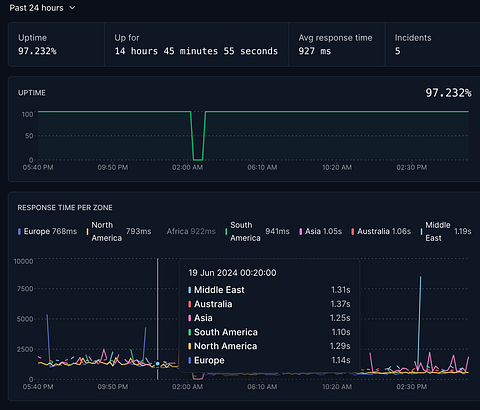Click the Avg response time card

(337, 44)
